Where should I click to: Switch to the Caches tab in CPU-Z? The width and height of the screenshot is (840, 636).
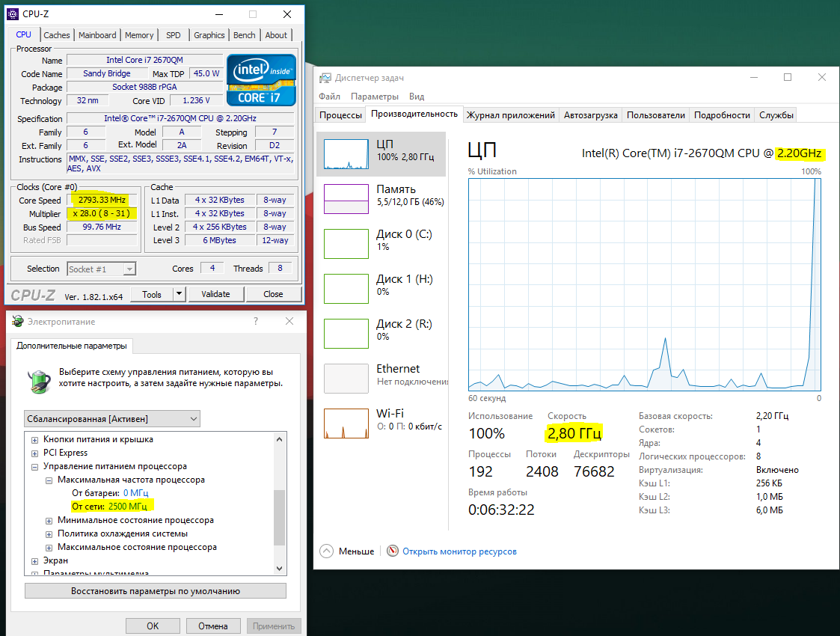tap(57, 35)
